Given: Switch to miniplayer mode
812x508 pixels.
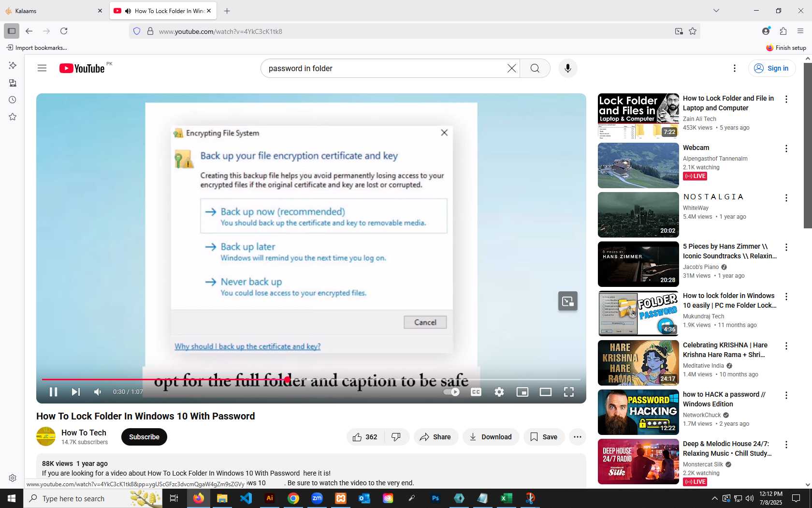Looking at the screenshot, I should click(x=522, y=392).
